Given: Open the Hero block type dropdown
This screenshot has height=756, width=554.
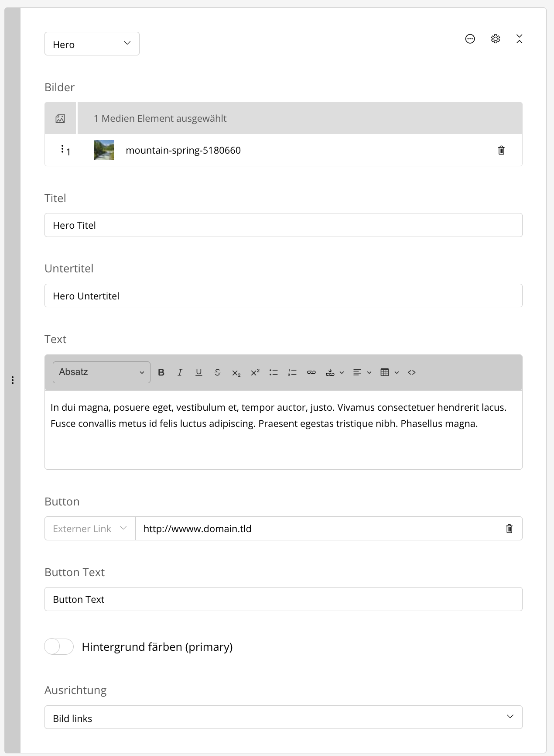Looking at the screenshot, I should coord(92,44).
